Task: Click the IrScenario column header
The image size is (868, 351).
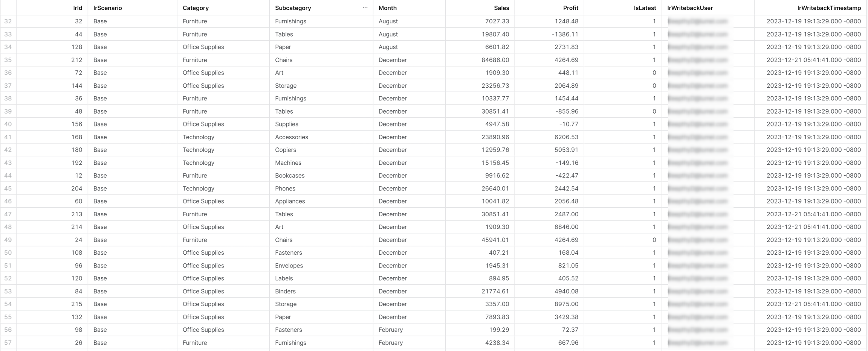Action: (108, 8)
